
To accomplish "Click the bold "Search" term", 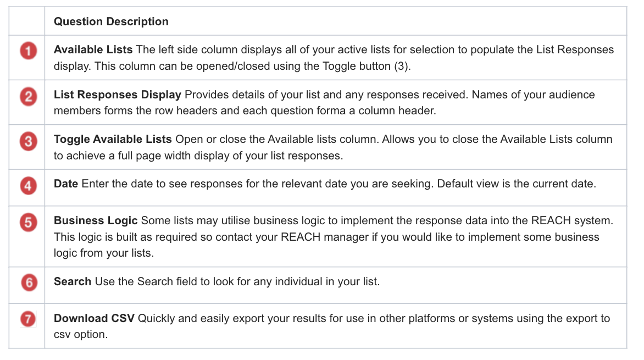I will [x=73, y=281].
